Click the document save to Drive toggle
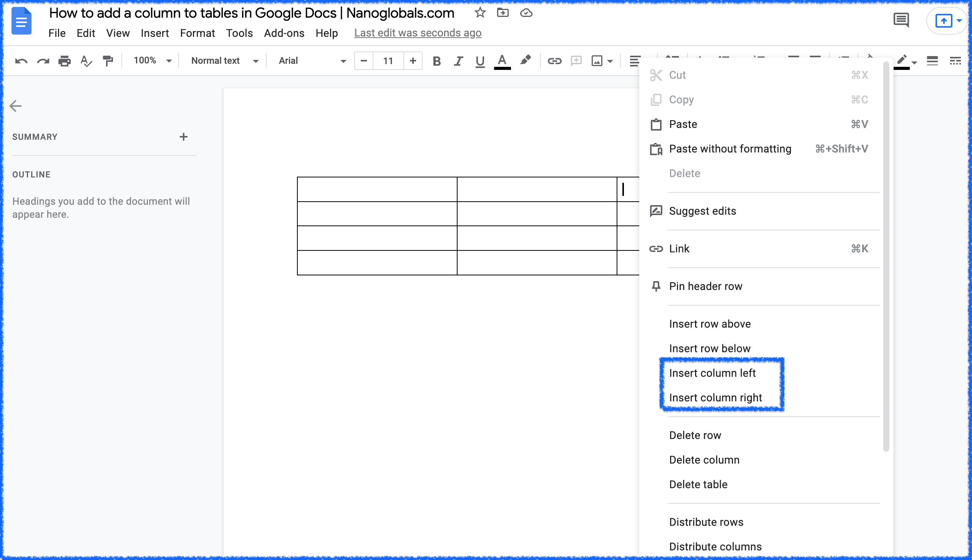This screenshot has height=560, width=972. (527, 13)
